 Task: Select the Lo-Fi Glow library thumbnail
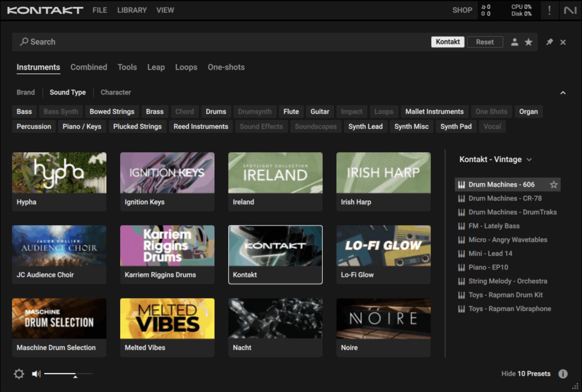click(x=383, y=246)
